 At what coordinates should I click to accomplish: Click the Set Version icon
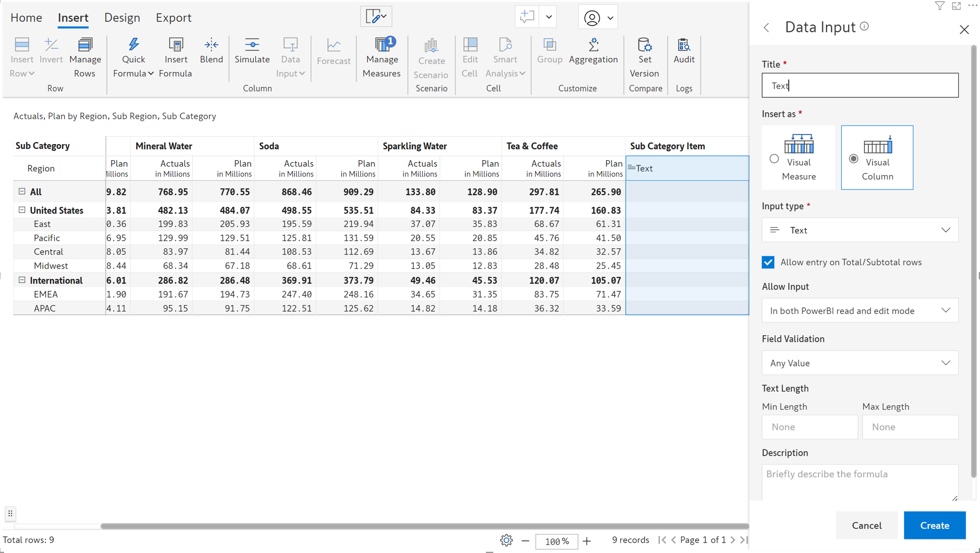coord(644,45)
